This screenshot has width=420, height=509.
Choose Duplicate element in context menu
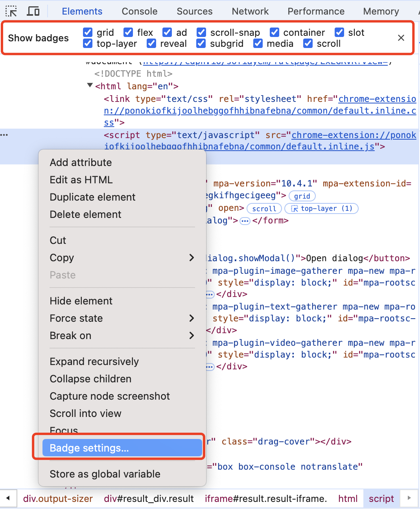122,197
